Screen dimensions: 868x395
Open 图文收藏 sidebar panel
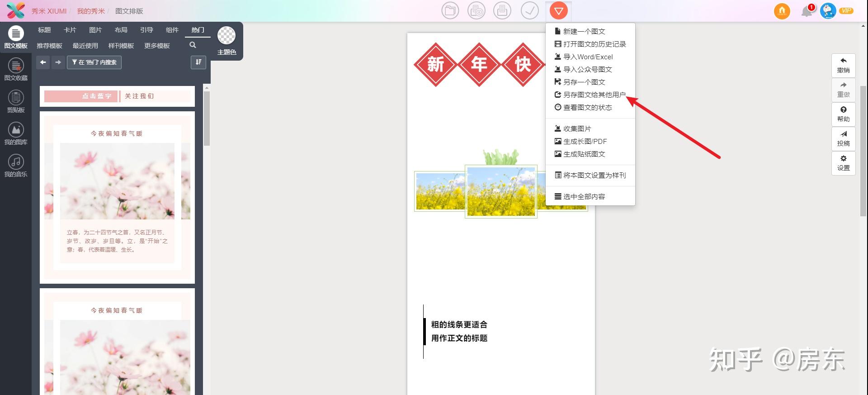pyautogui.click(x=16, y=70)
